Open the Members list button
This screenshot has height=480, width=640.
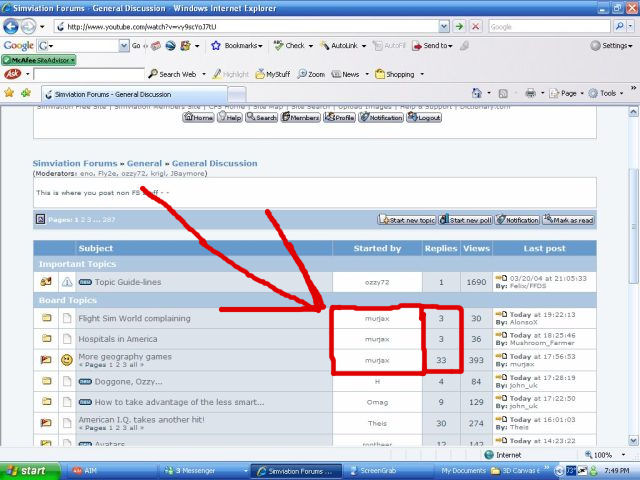(x=301, y=117)
